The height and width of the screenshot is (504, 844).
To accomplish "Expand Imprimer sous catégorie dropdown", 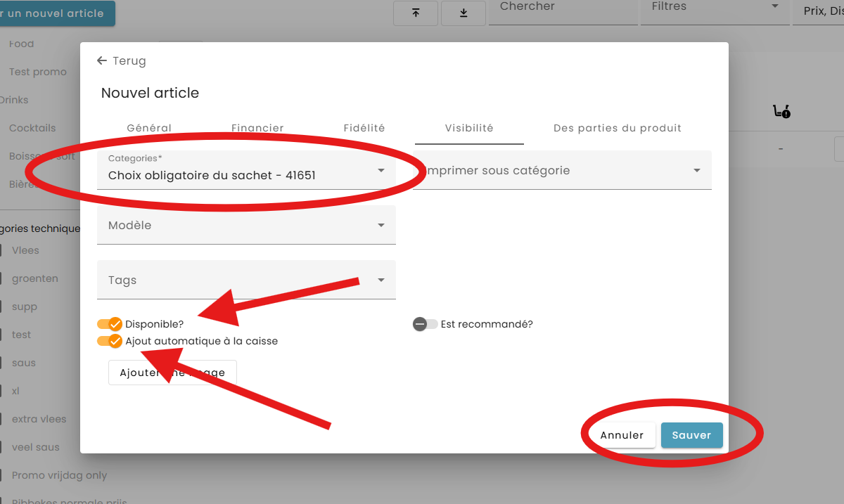I will point(562,171).
